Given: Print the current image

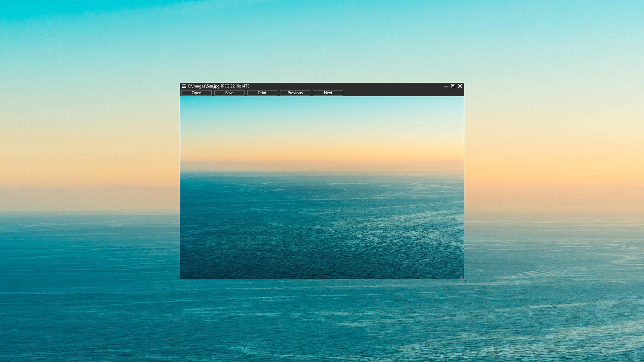Looking at the screenshot, I should [262, 93].
